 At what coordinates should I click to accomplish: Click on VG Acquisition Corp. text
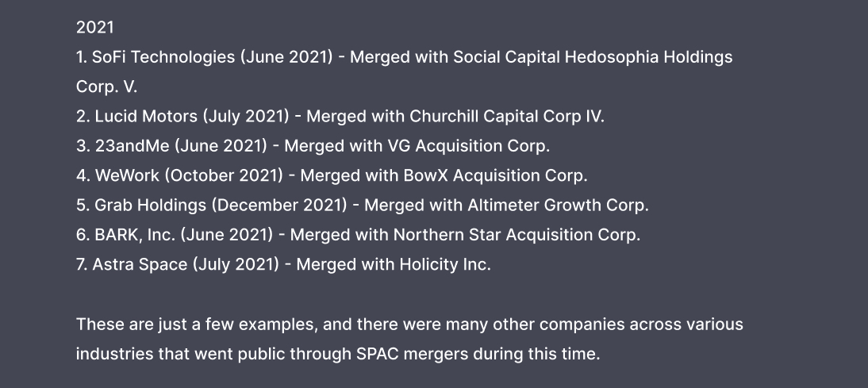click(x=482, y=146)
